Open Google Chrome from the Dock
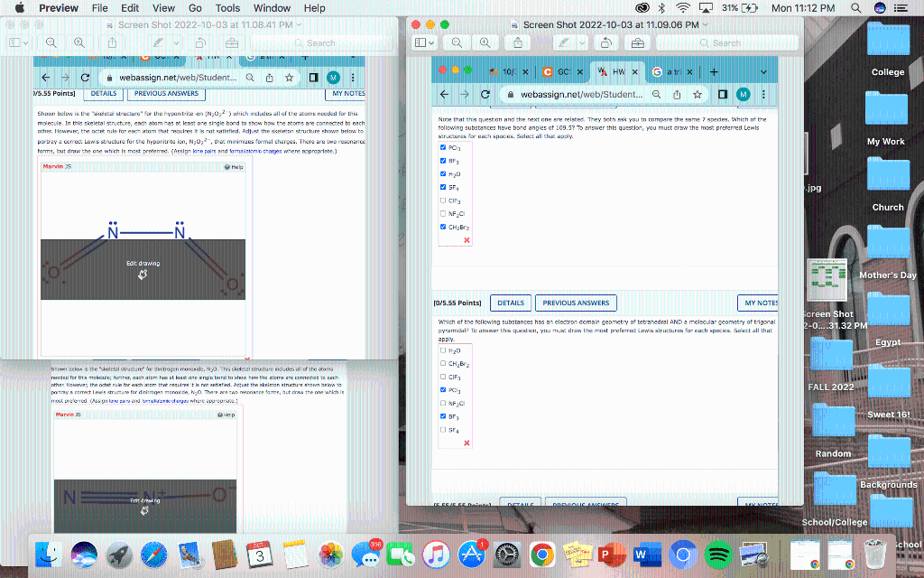The height and width of the screenshot is (578, 924). [542, 555]
